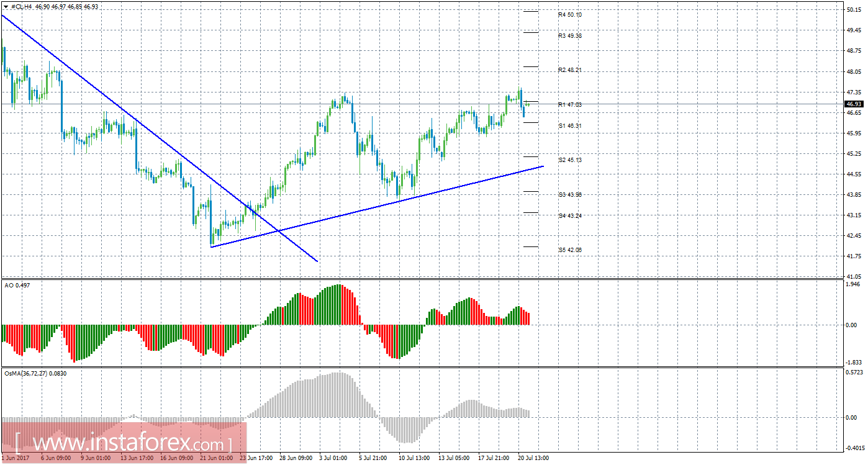
Task: Click the 49.45 price scale value
Action: point(854,31)
